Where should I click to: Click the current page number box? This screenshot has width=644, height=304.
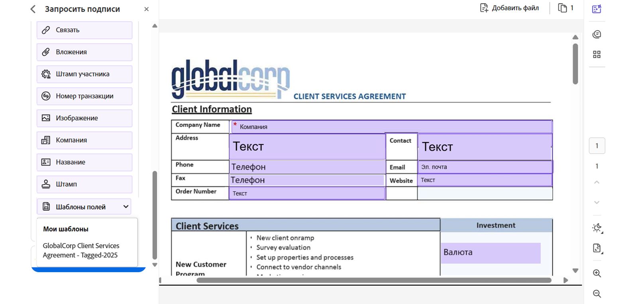[x=597, y=146]
